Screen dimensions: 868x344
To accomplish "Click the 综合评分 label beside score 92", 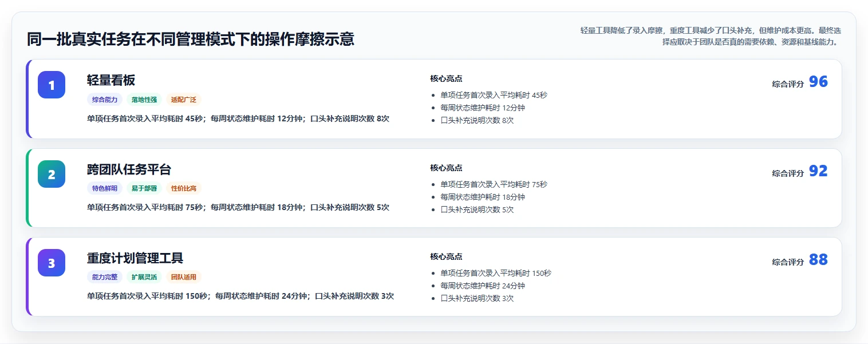I will 788,173.
